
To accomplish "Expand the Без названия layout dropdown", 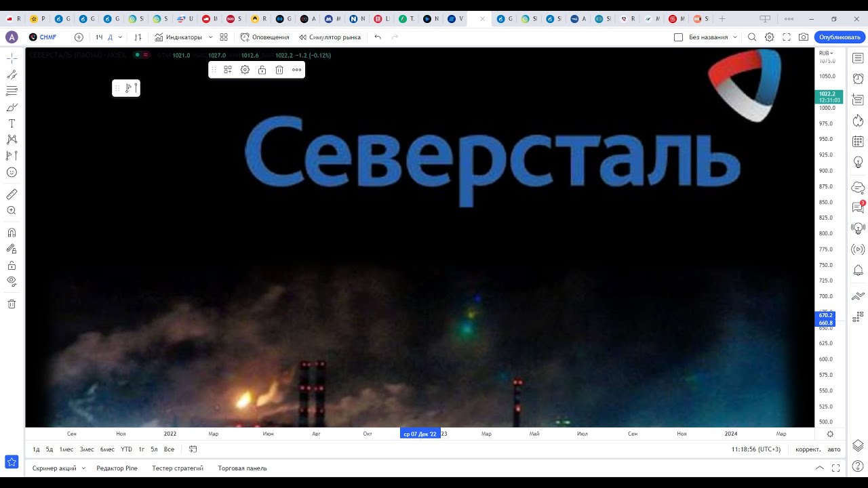I will coord(735,37).
